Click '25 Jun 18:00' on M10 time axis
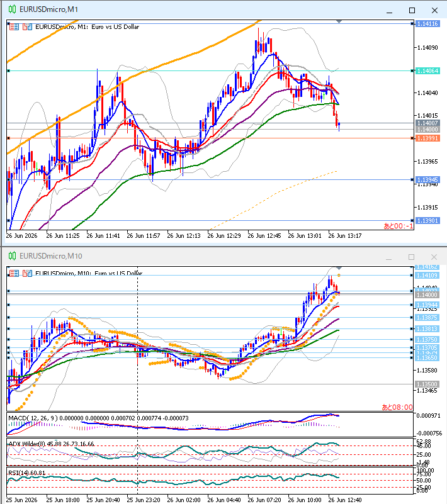447x504 pixels. point(63,500)
